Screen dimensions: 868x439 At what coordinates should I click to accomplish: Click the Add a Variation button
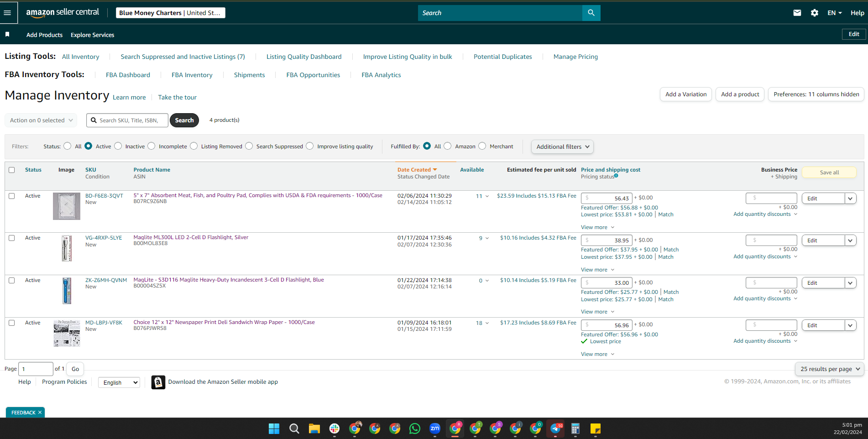tap(686, 94)
